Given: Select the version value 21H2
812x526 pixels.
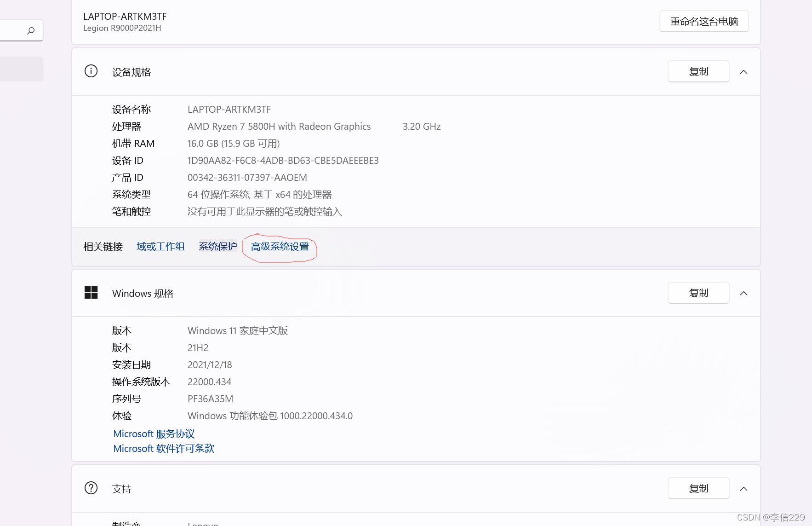Looking at the screenshot, I should click(x=198, y=348).
